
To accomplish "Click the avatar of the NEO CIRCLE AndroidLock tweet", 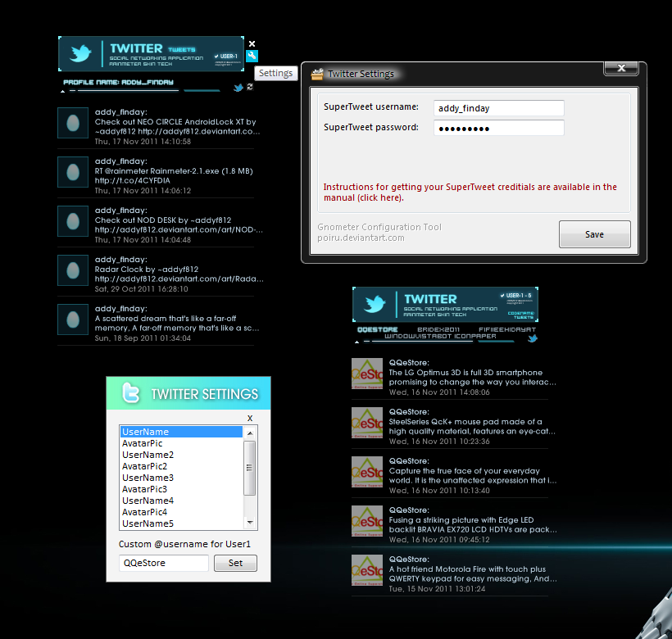I will (x=73, y=123).
